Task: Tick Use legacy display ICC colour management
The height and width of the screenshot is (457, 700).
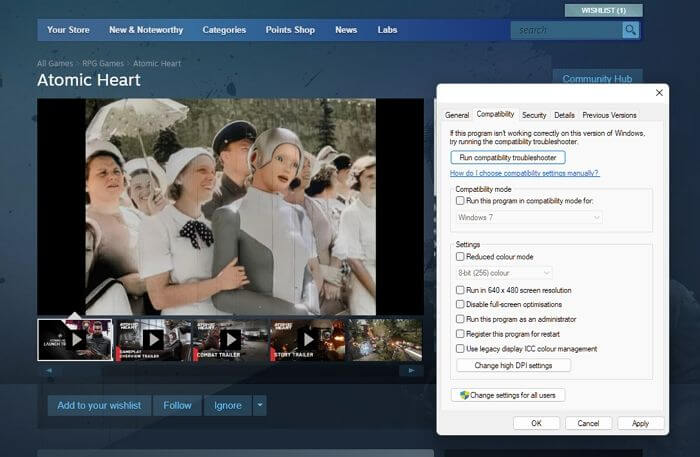Action: [460, 349]
